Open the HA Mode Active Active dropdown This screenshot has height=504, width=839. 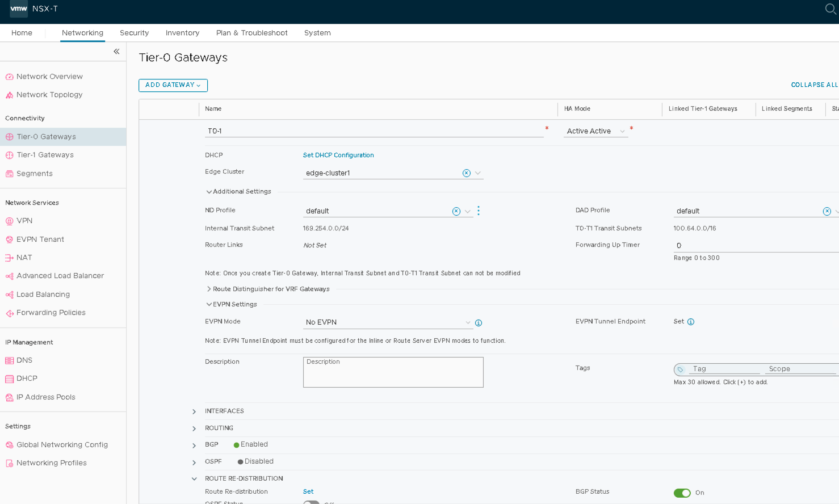[595, 131]
